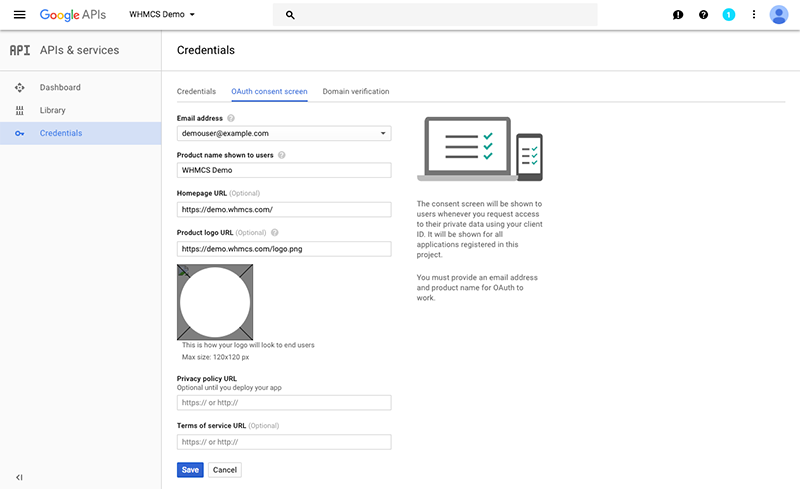Open the WHMCS Demo project selector
This screenshot has width=800, height=489.
point(162,15)
